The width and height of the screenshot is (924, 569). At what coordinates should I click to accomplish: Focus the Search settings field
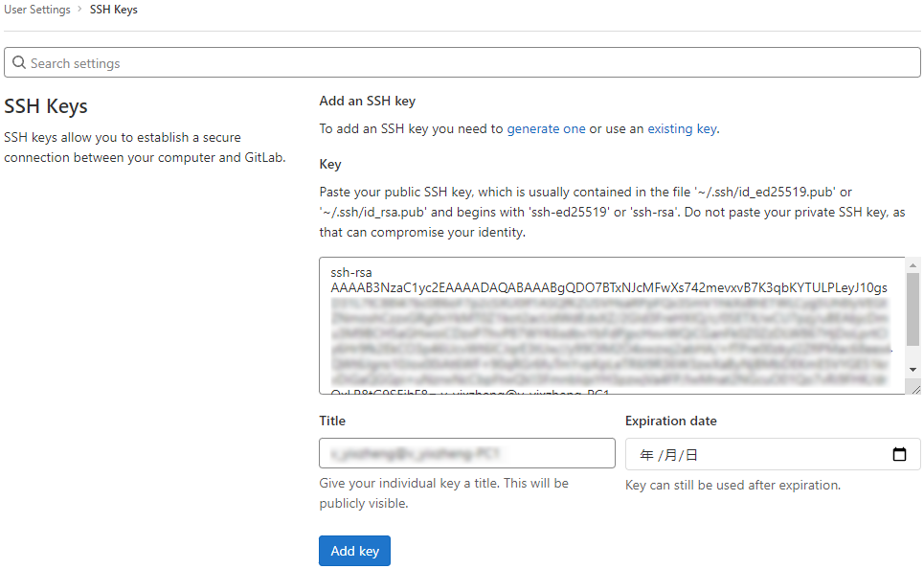(462, 62)
